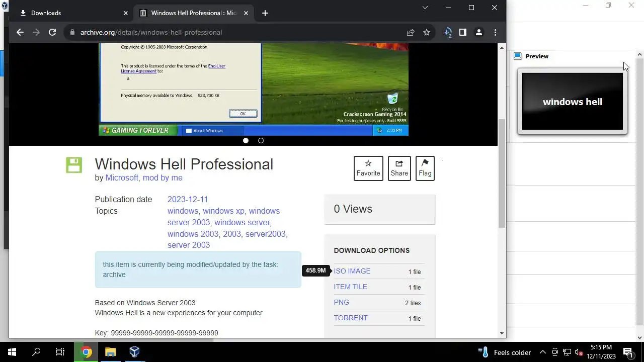The height and width of the screenshot is (362, 644).
Task: Click the Flag button
Action: (x=425, y=168)
